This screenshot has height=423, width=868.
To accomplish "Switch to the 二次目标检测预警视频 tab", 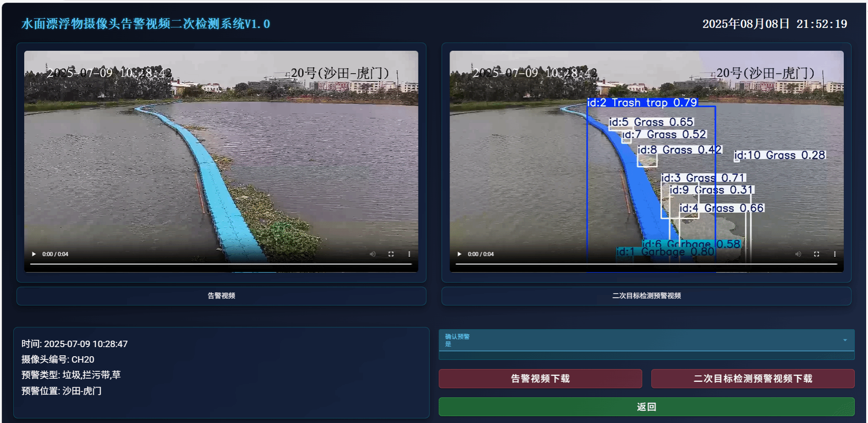I will coord(647,296).
